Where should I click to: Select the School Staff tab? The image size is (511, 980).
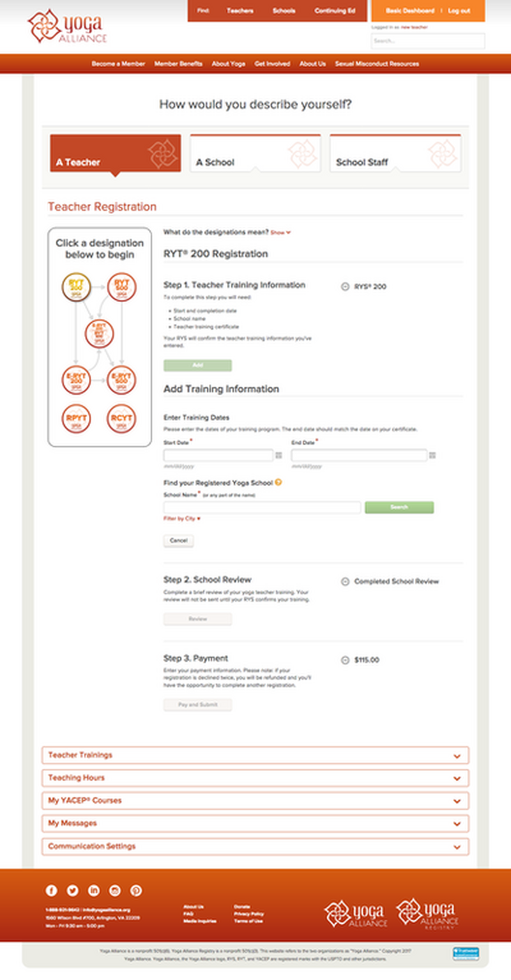pyautogui.click(x=395, y=154)
